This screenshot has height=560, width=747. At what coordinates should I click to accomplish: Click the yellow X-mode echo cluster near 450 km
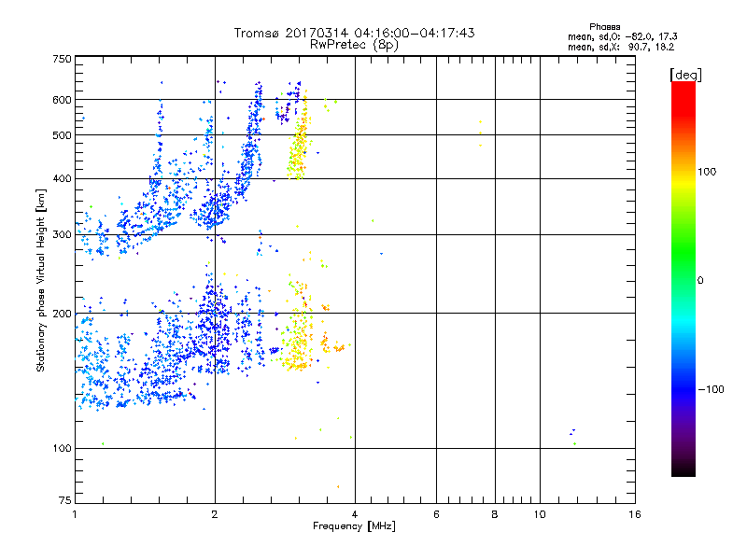point(299,147)
